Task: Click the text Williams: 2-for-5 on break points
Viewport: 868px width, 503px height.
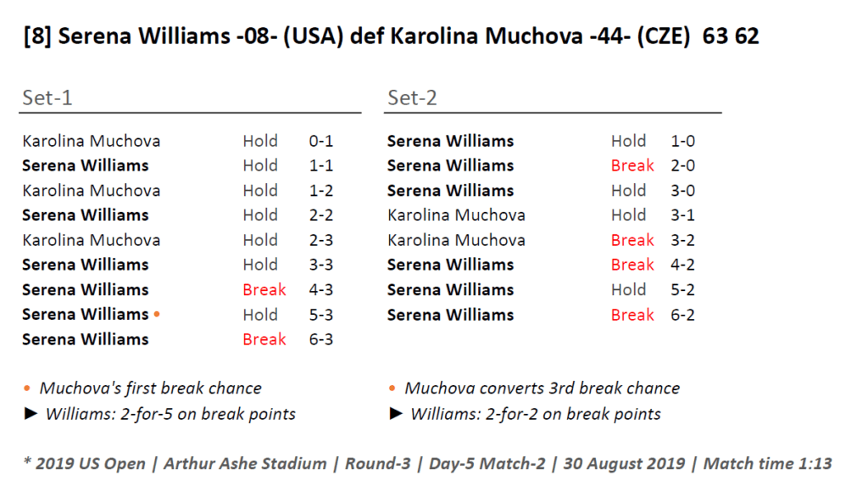Action: 170,415
